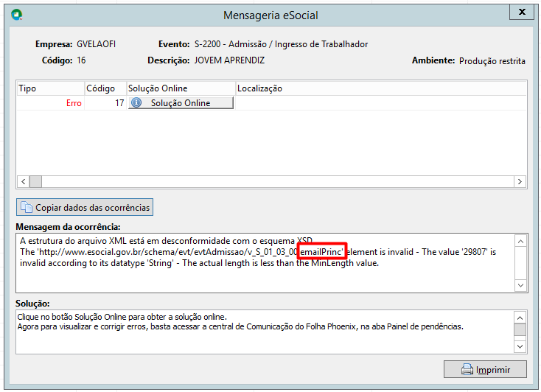
Task: Click the emailPrinc word in the error message
Action: pos(321,252)
